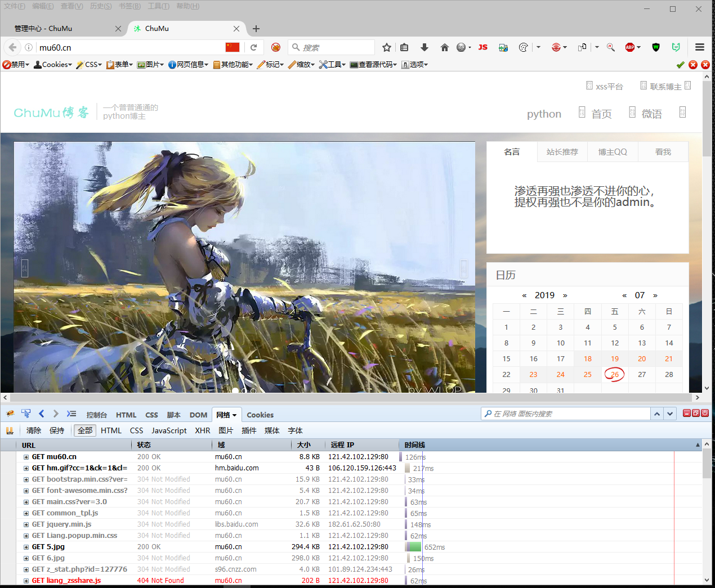The height and width of the screenshot is (588, 715).
Task: Click the green W extension icon
Action: pyautogui.click(x=676, y=47)
